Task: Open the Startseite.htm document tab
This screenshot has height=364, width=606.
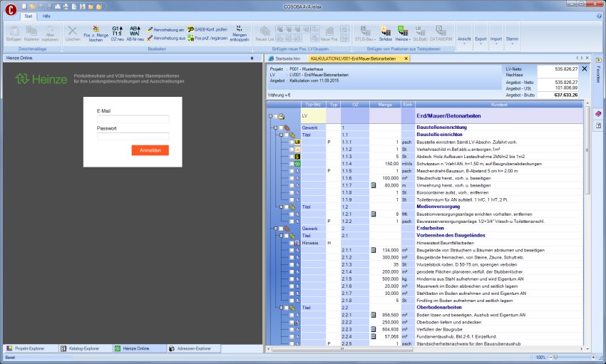Action: (287, 58)
